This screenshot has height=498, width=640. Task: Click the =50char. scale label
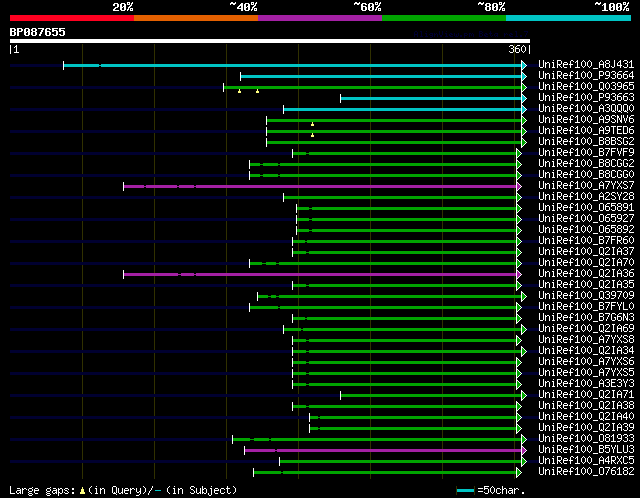[x=502, y=490]
